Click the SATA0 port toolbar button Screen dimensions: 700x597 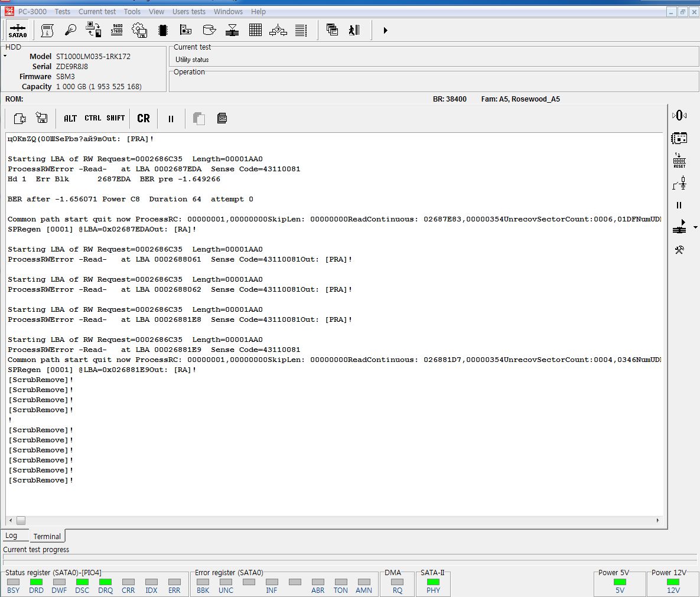[x=17, y=30]
